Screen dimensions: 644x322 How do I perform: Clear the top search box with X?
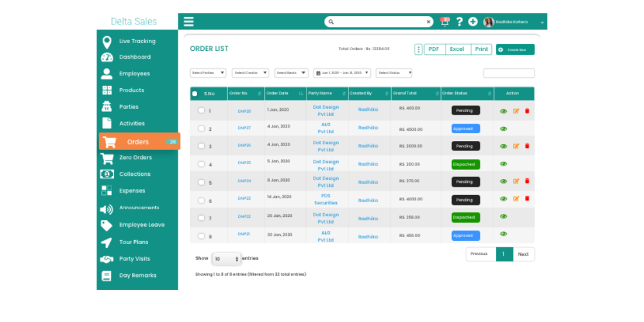coord(428,22)
